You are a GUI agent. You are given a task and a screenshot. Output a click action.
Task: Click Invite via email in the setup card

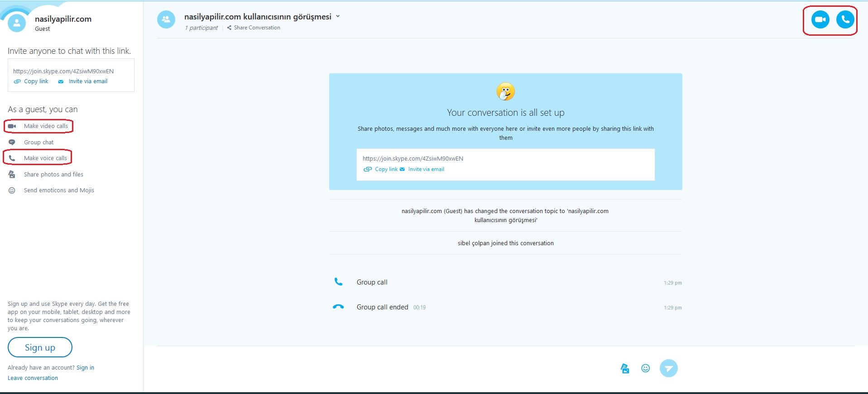(x=426, y=169)
